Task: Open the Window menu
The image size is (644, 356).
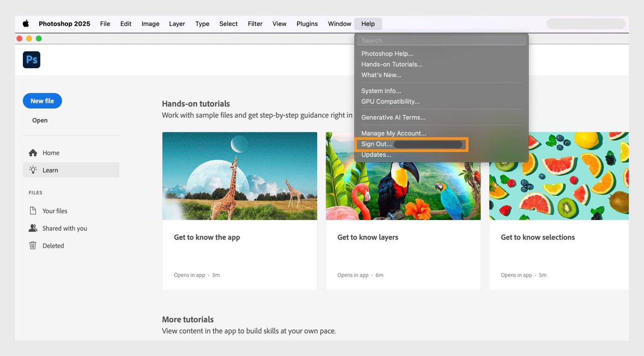Action: [x=339, y=23]
